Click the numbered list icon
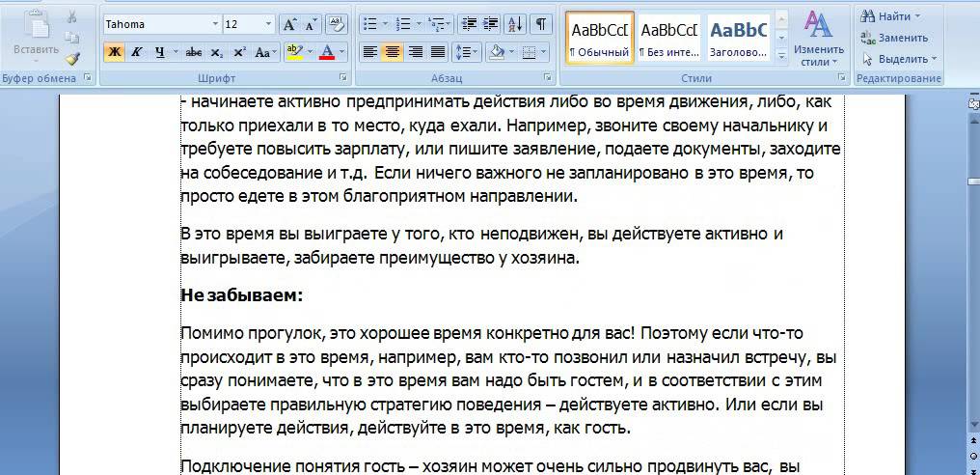Viewport: 980px width, 475px height. (x=404, y=24)
